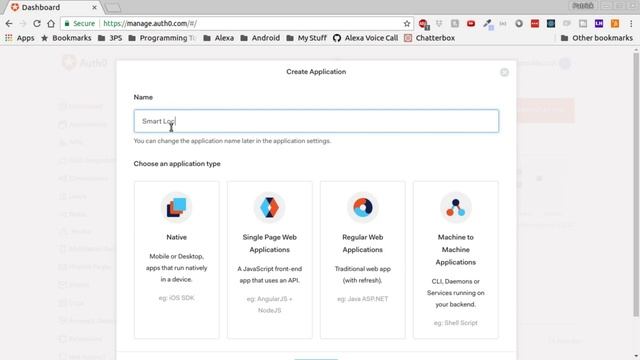Focus the application Name input field
This screenshot has width=640, height=360.
coord(316,121)
